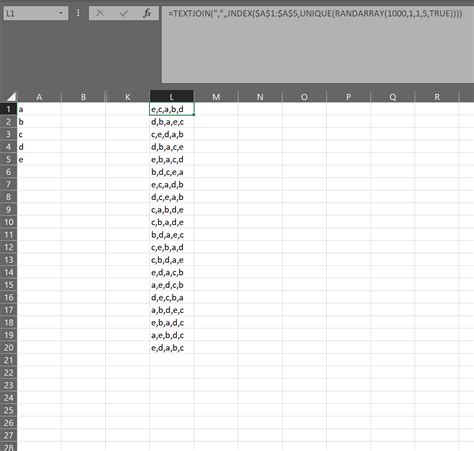Select column K header
This screenshot has height=451, width=474.
[x=127, y=97]
